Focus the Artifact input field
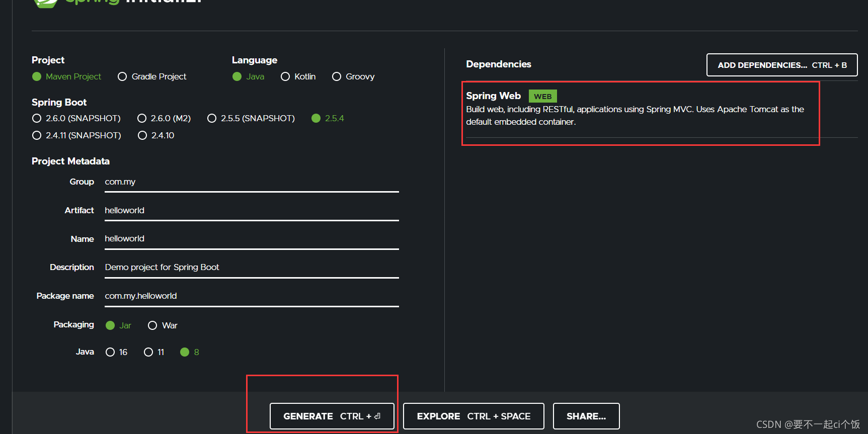 252,211
